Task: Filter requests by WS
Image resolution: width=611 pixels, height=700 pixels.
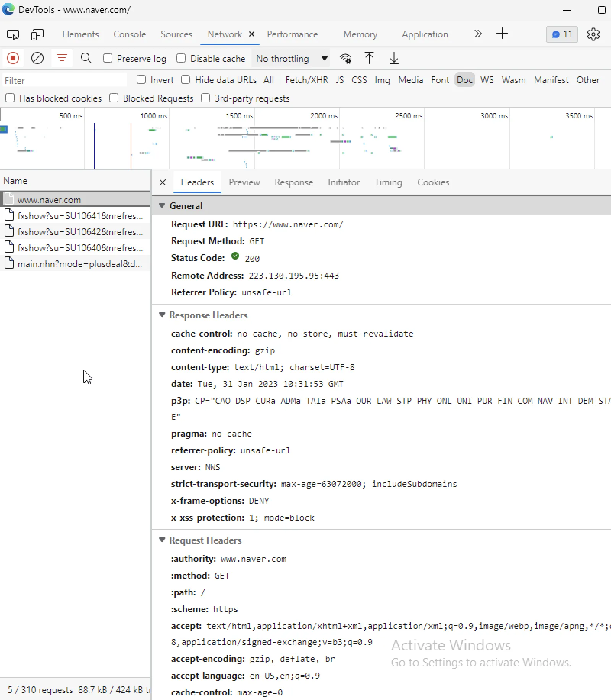Action: click(487, 80)
